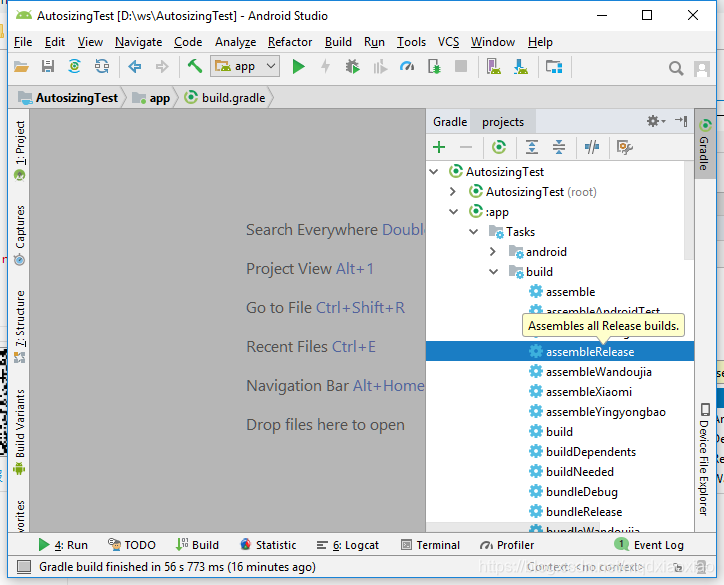724x585 pixels.
Task: Collapse the :app module node
Action: [453, 211]
